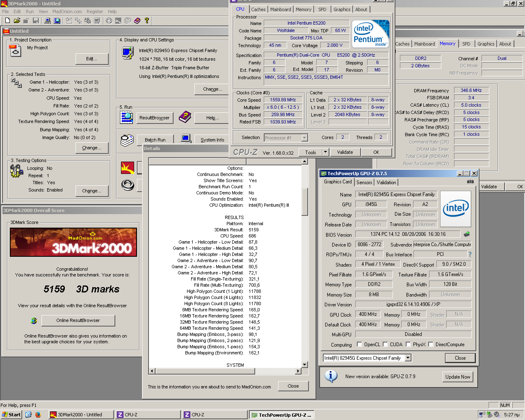Click the grey torus demo icon
This screenshot has width=525, height=420.
[128, 185]
